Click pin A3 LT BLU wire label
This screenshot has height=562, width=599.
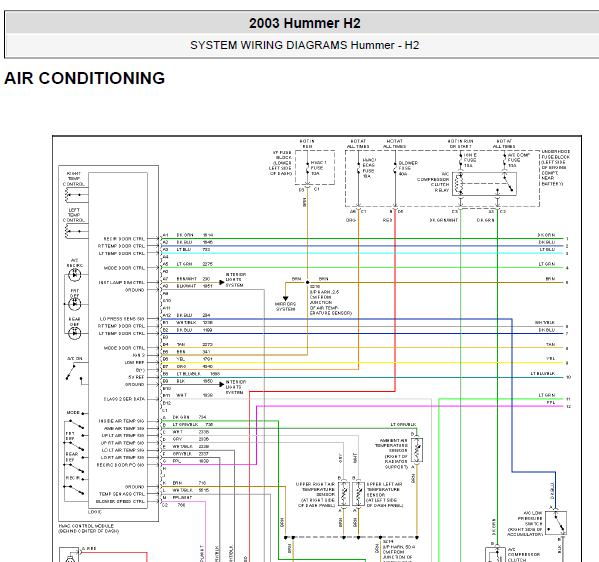click(x=184, y=249)
